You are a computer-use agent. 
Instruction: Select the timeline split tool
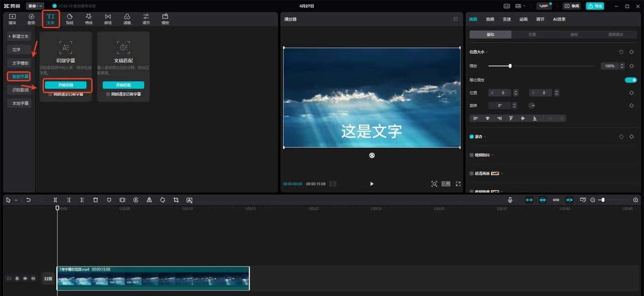click(55, 200)
